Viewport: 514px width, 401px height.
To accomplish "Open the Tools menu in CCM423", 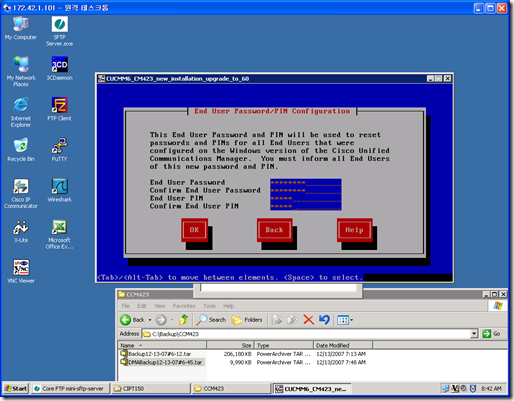I will tap(209, 306).
